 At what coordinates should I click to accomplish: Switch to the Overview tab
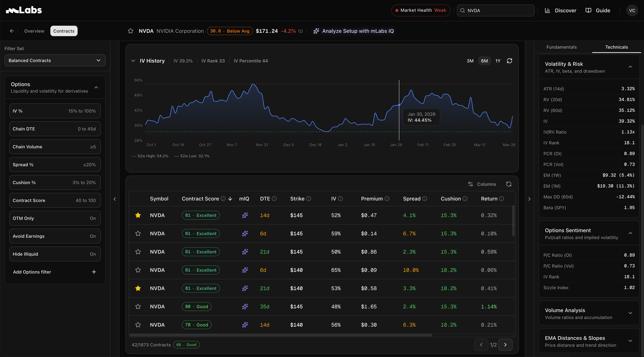click(34, 31)
